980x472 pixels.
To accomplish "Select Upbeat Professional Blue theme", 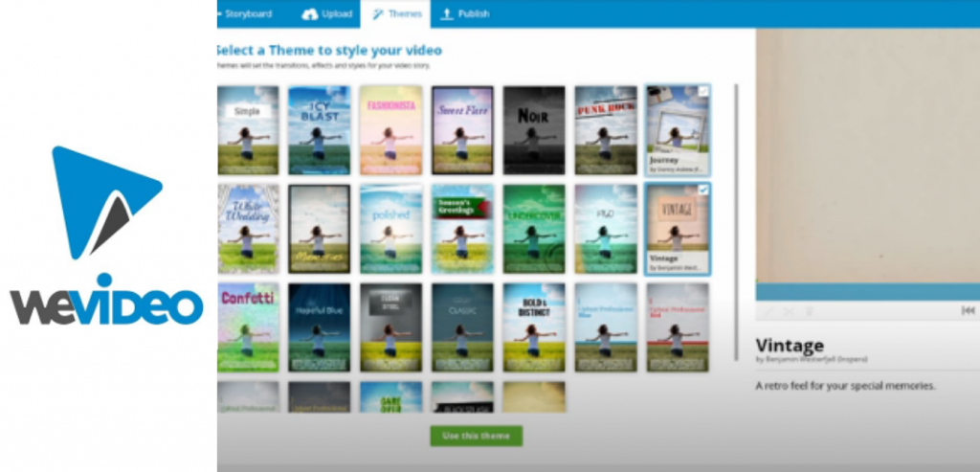I will click(x=606, y=327).
